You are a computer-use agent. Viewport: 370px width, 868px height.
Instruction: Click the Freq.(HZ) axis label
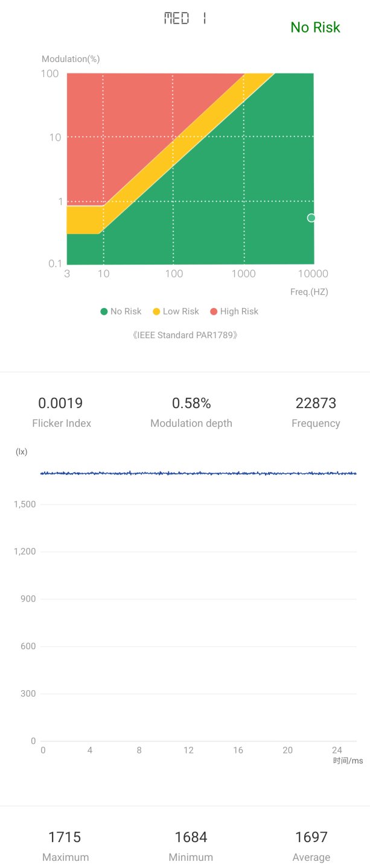click(309, 292)
